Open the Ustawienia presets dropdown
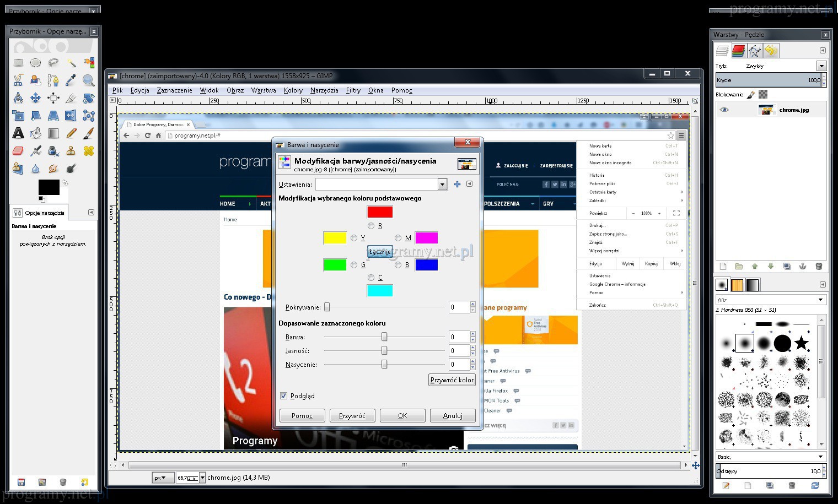This screenshot has width=838, height=504. (x=442, y=185)
